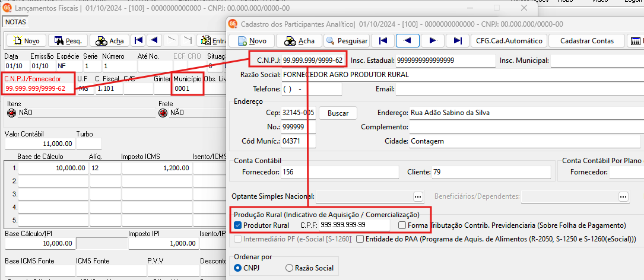Screen dimensions: 644x280
Task: Select the NOTAS tab
Action: [16, 22]
